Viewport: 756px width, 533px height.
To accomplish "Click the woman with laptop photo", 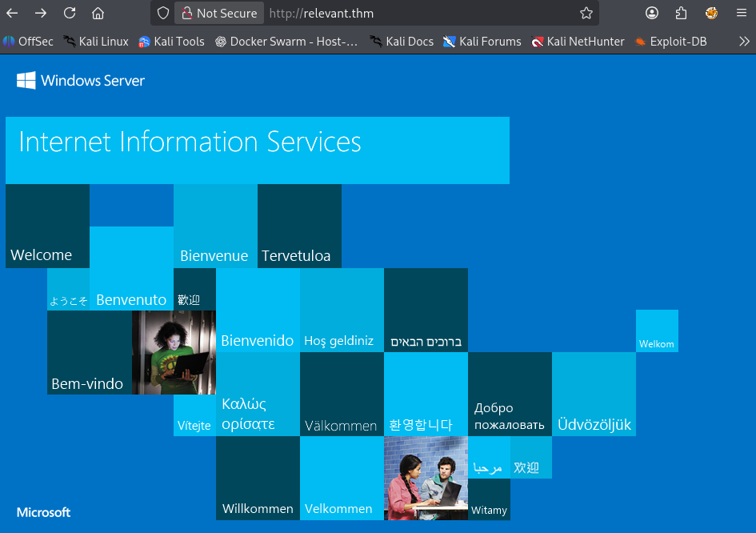I will 174,353.
